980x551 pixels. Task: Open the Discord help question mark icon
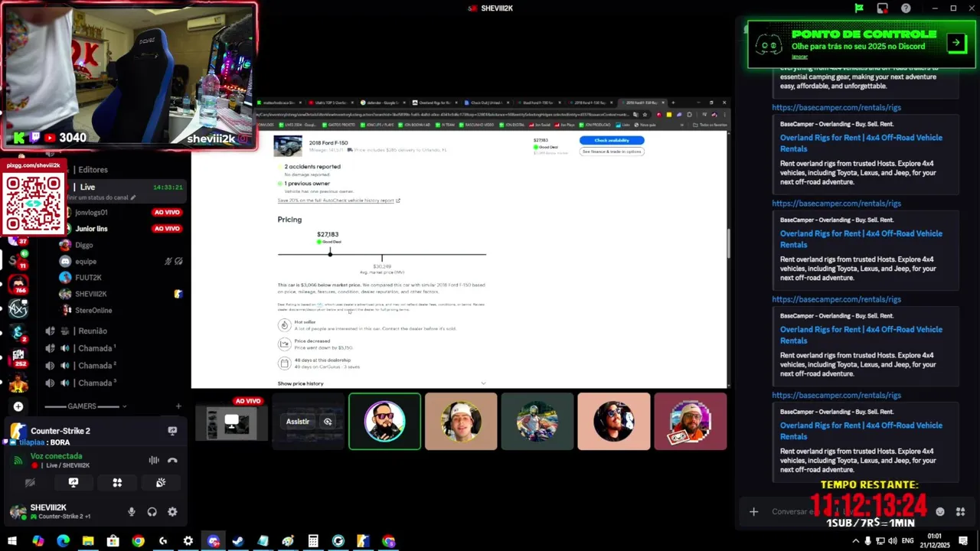click(906, 8)
